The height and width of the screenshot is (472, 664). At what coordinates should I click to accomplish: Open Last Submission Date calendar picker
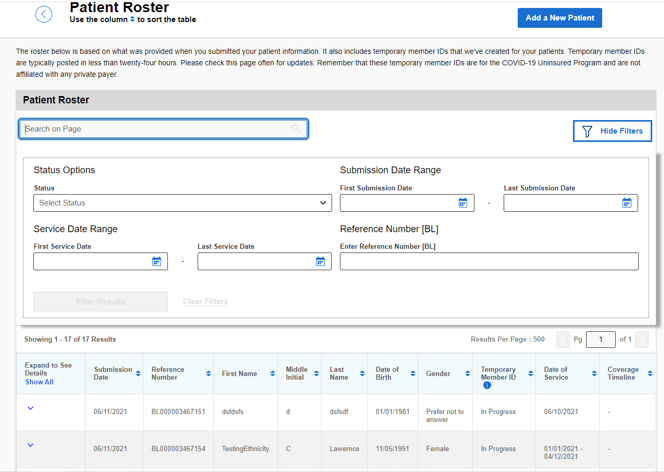627,203
